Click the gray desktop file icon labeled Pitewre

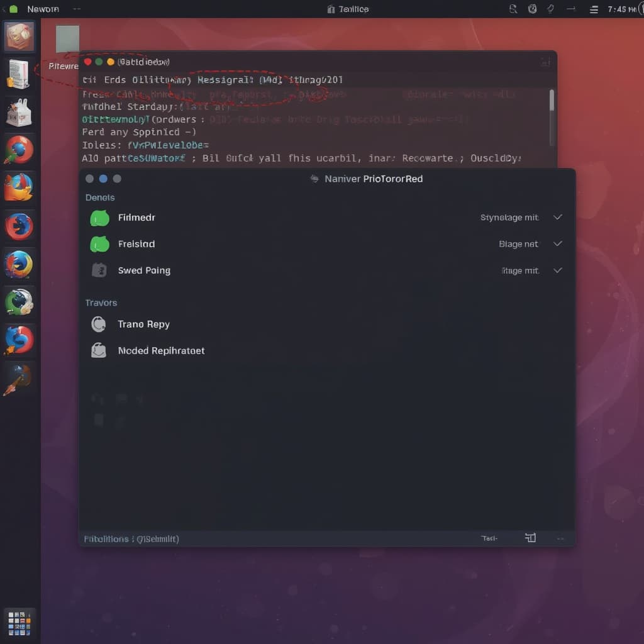67,39
